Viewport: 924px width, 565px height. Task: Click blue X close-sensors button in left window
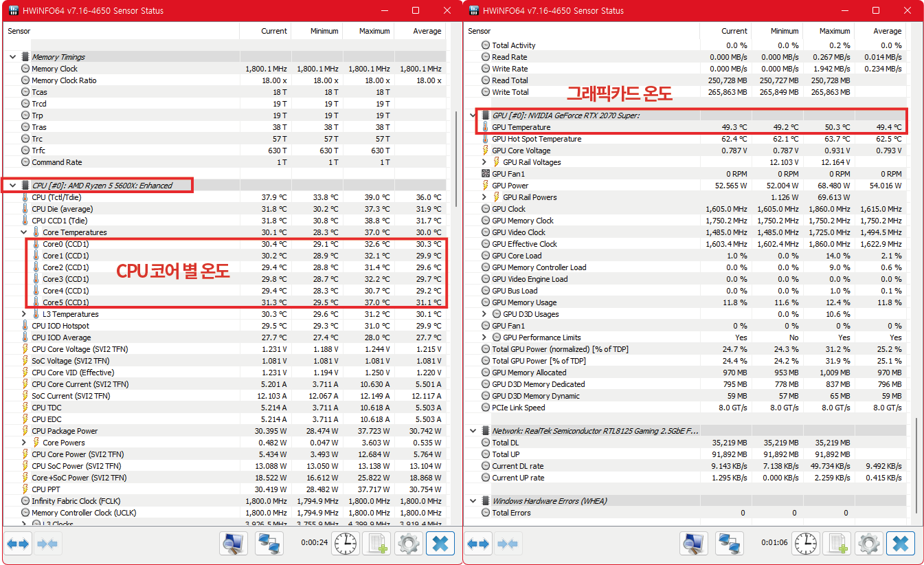click(440, 544)
